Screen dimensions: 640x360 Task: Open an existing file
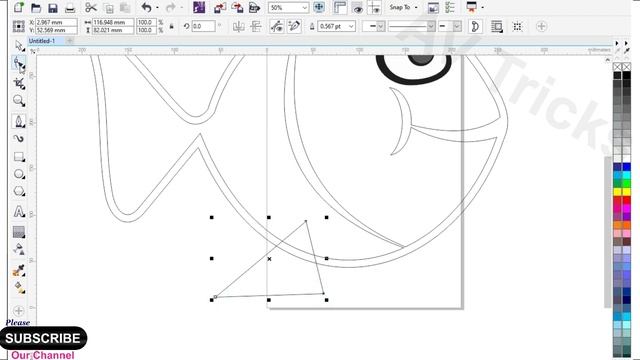tap(36, 7)
